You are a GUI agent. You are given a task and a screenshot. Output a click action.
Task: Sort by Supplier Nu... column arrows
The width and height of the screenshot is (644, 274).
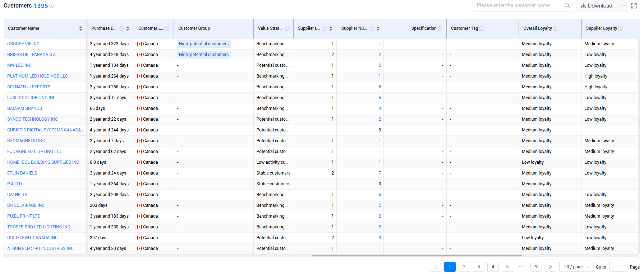tap(378, 29)
